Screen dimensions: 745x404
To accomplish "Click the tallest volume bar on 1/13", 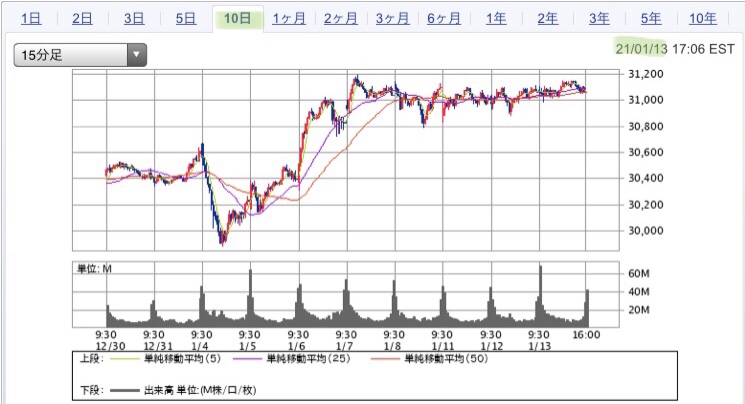I will [541, 295].
